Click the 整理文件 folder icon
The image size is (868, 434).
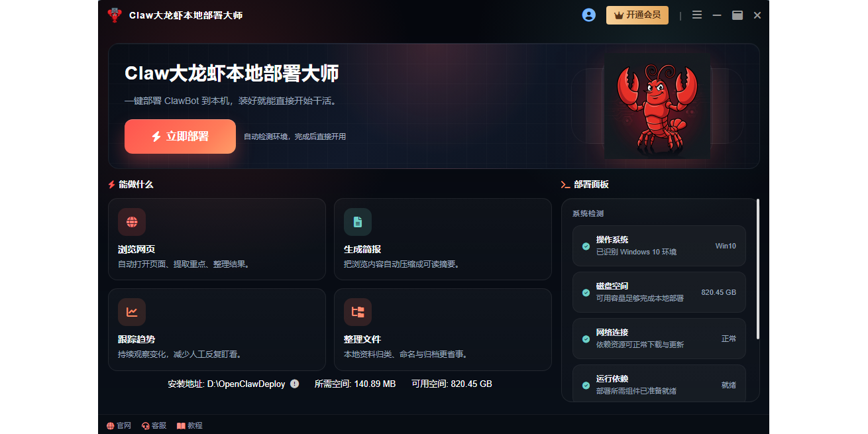click(358, 312)
